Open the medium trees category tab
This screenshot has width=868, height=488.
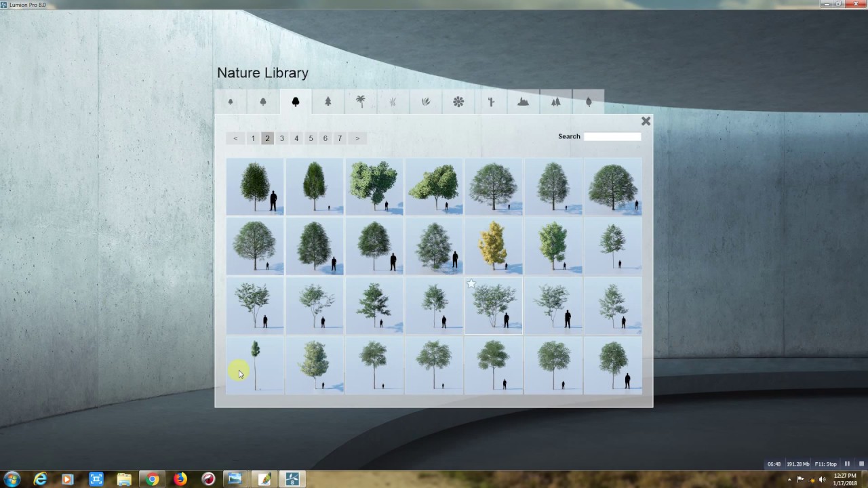pos(263,102)
